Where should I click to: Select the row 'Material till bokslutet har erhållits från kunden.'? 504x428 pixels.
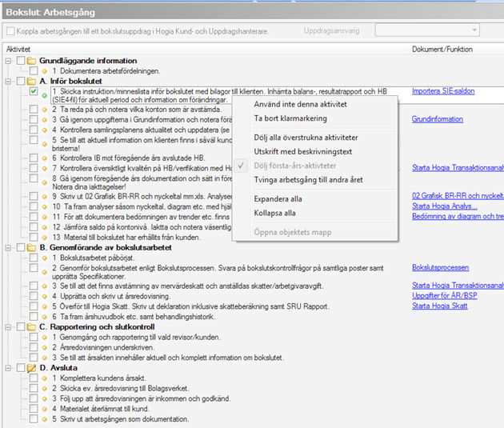coord(126,237)
